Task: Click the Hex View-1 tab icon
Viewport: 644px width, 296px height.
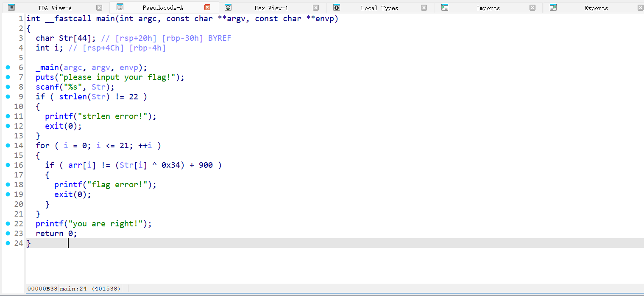Action: click(x=228, y=7)
